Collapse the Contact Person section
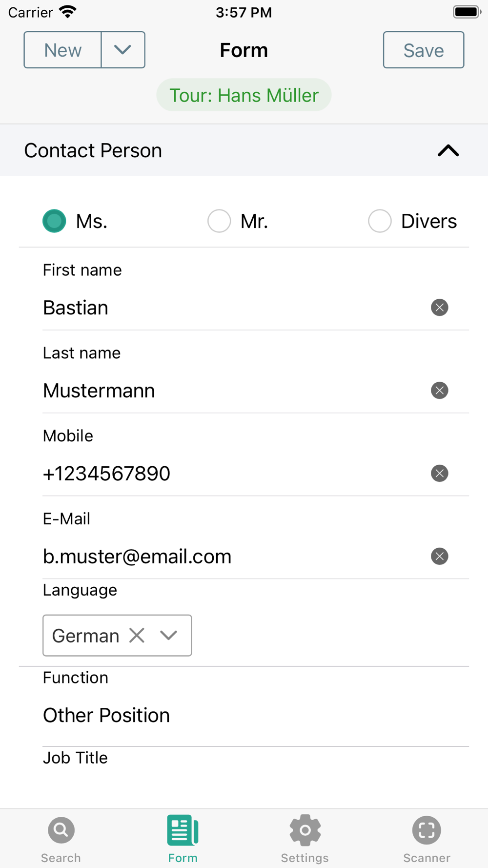Screen dimensions: 488x868 tap(448, 150)
